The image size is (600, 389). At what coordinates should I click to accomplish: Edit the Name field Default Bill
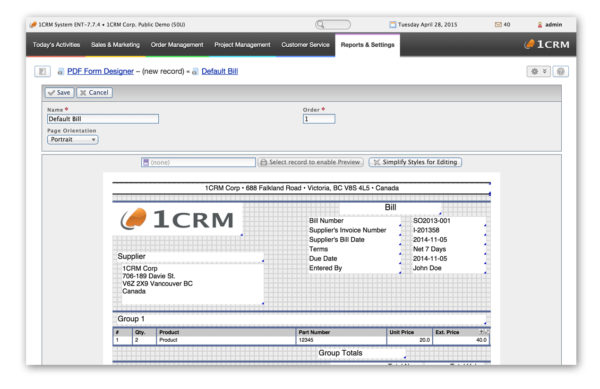[103, 119]
